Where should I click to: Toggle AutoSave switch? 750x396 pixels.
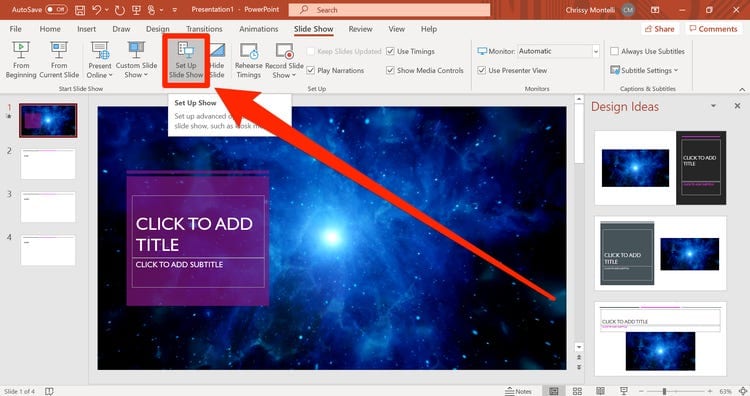tap(56, 10)
